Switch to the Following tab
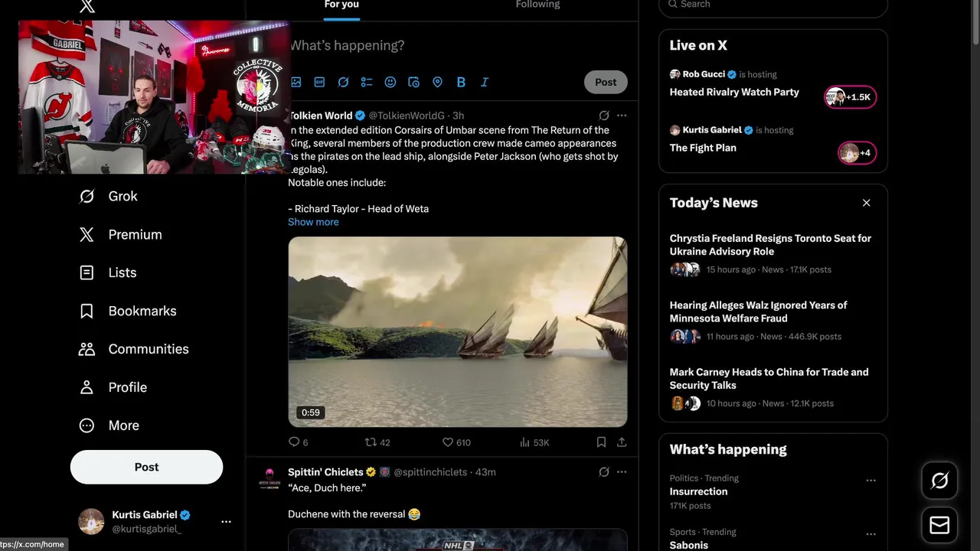 click(537, 5)
